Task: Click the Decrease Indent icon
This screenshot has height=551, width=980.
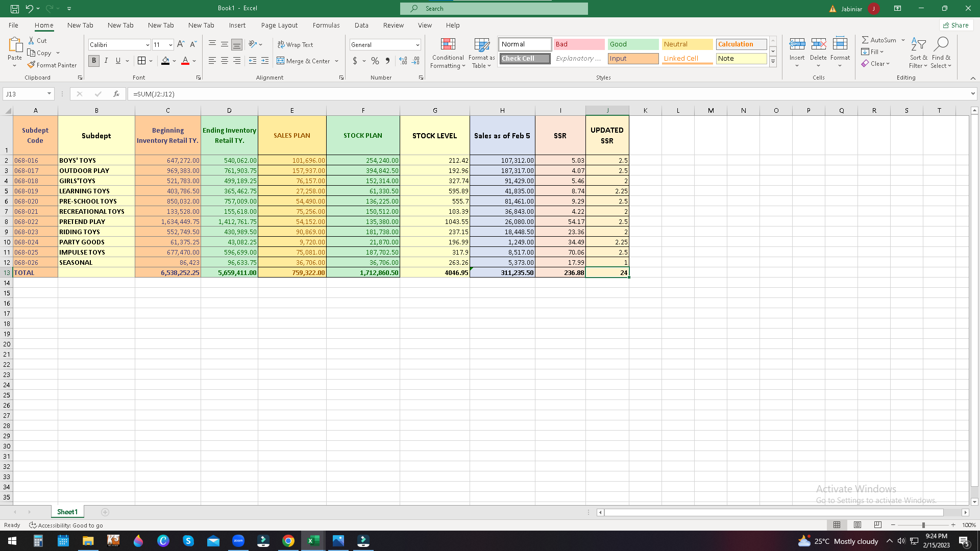Action: [253, 61]
